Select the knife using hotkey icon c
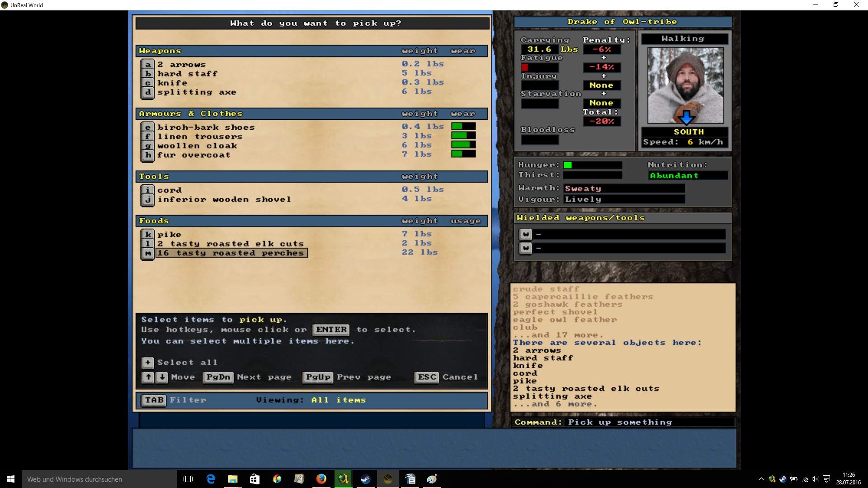Image resolution: width=868 pixels, height=488 pixels. (147, 83)
